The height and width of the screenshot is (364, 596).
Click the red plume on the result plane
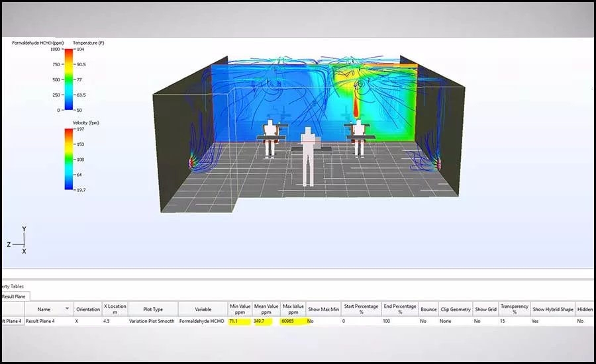(356, 106)
